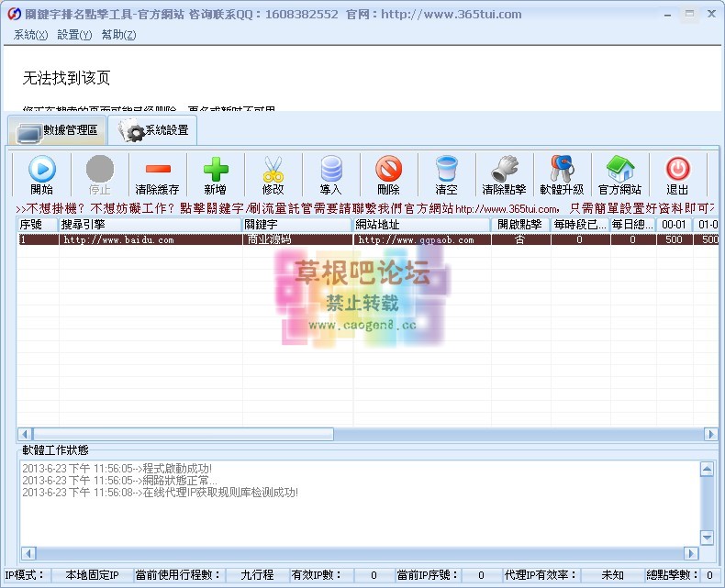Select the http://www.qqpaob.com address cell
Screen dimensions: 725x588
(x=421, y=239)
